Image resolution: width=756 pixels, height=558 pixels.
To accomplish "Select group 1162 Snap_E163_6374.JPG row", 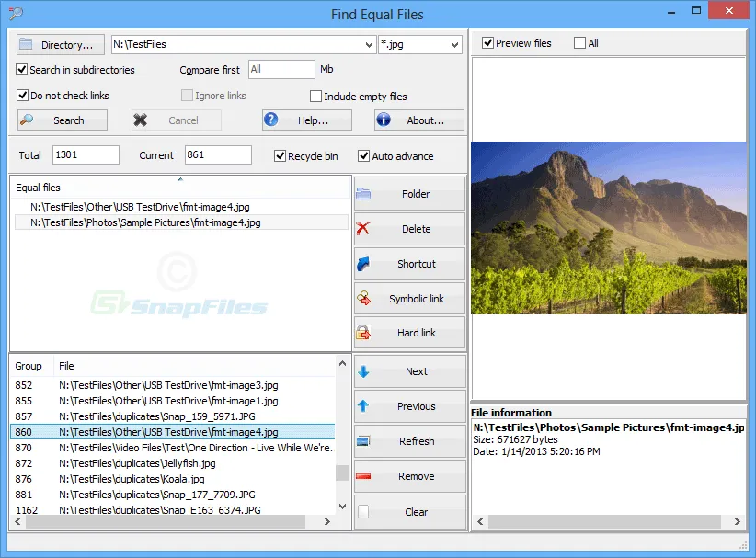I will [173, 509].
